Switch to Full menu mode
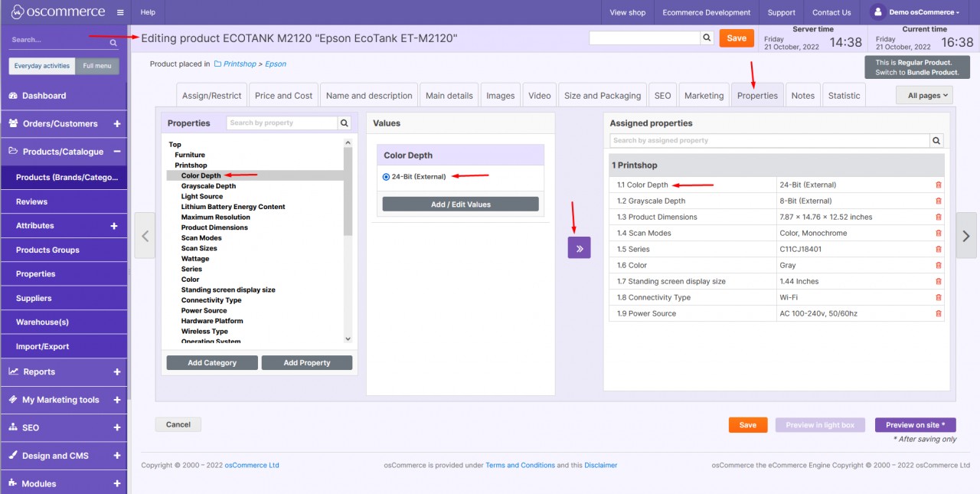The height and width of the screenshot is (494, 980). tap(97, 66)
